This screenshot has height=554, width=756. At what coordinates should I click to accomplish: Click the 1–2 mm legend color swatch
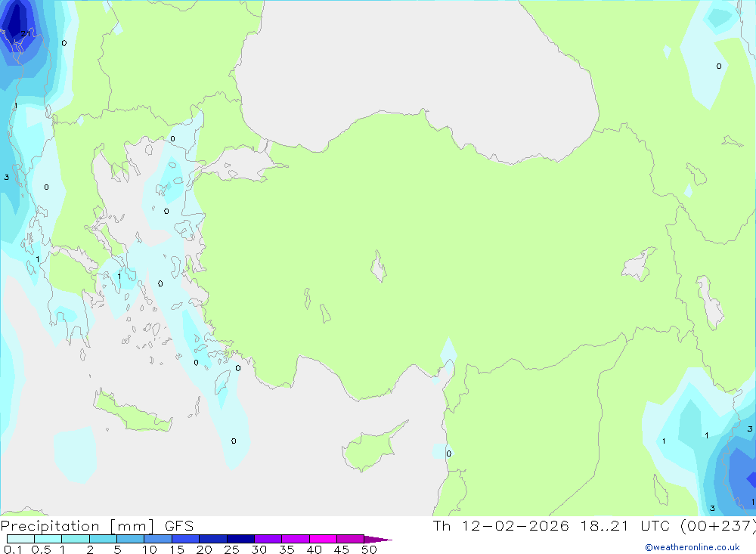point(75,539)
